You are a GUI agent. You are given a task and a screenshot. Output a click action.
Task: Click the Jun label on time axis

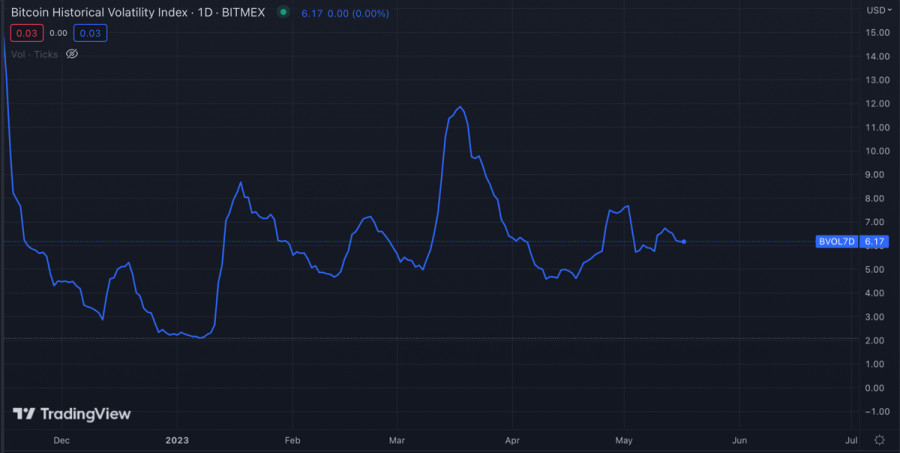740,440
